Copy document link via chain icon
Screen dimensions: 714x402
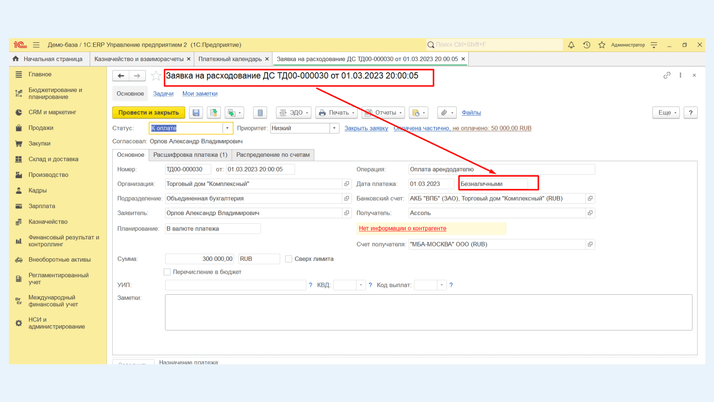pyautogui.click(x=667, y=76)
